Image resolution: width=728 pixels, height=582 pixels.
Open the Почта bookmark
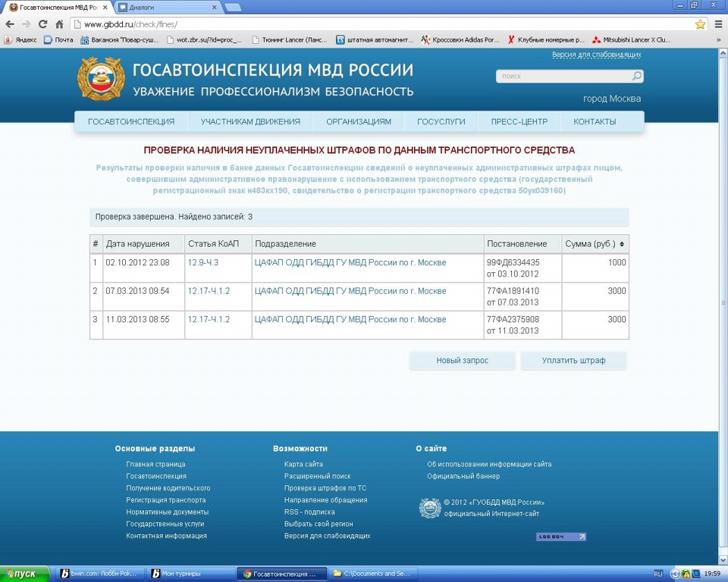pos(58,40)
